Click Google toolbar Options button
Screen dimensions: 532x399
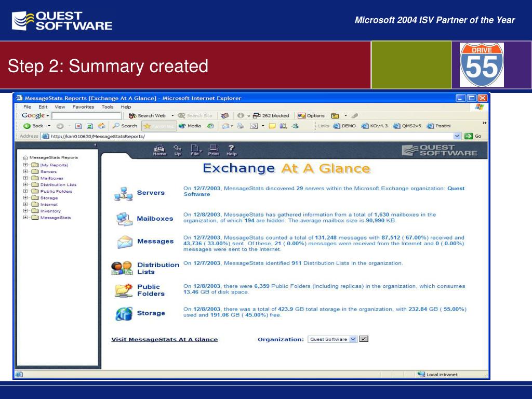coord(311,116)
